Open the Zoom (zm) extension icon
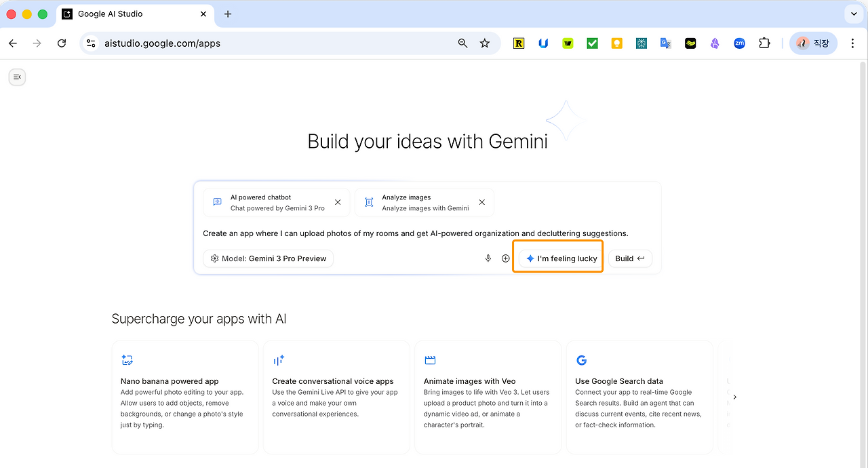 tap(739, 43)
